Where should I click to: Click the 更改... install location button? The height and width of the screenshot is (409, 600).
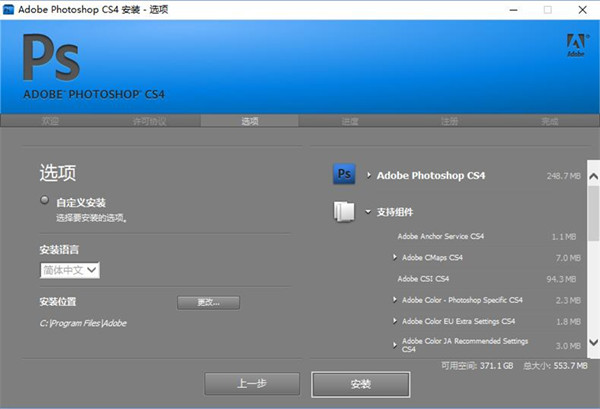pos(208,302)
